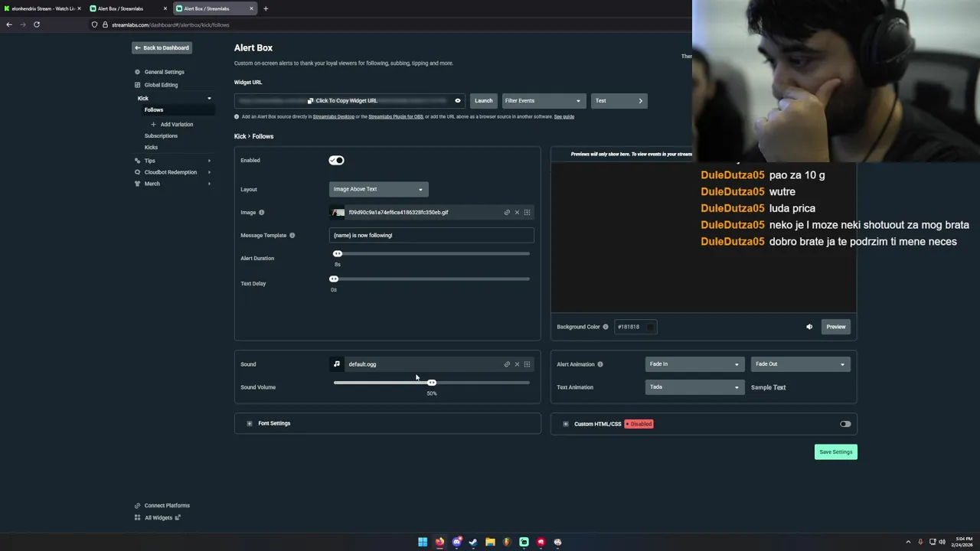Edit Background Color hex field
Screen dimensions: 980x551
pos(629,327)
